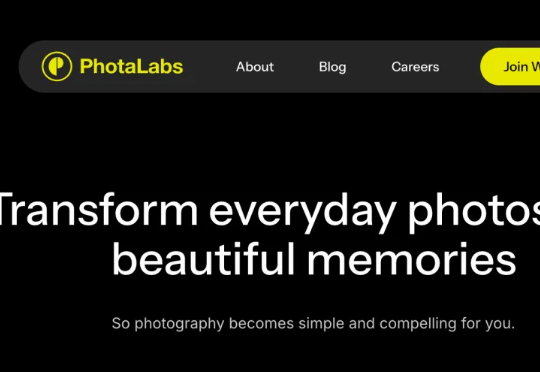Screen dimensions: 540x372
Task: Click "for you." at the subtitle end
Action: pyautogui.click(x=488, y=324)
